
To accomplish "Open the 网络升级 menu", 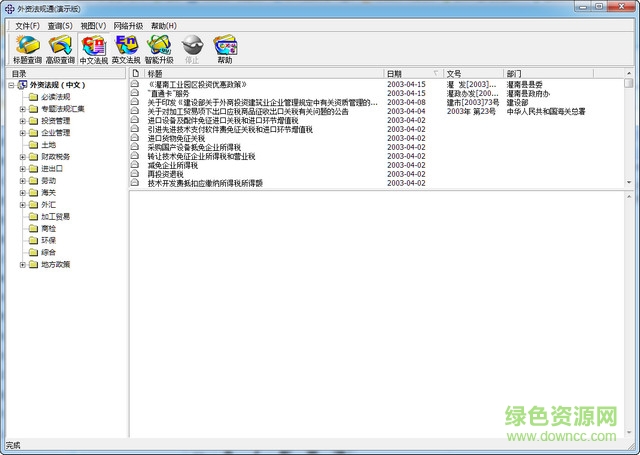I will coord(128,26).
